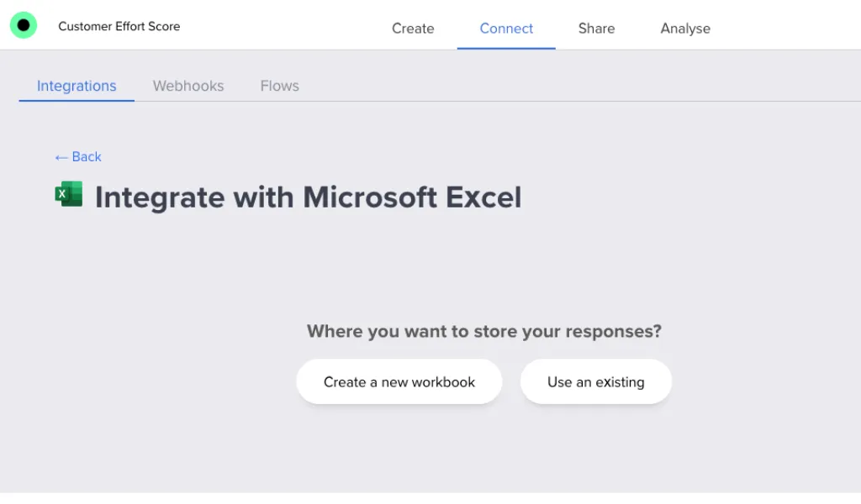Click inside the black circle logo
The image size is (861, 504).
pos(23,24)
